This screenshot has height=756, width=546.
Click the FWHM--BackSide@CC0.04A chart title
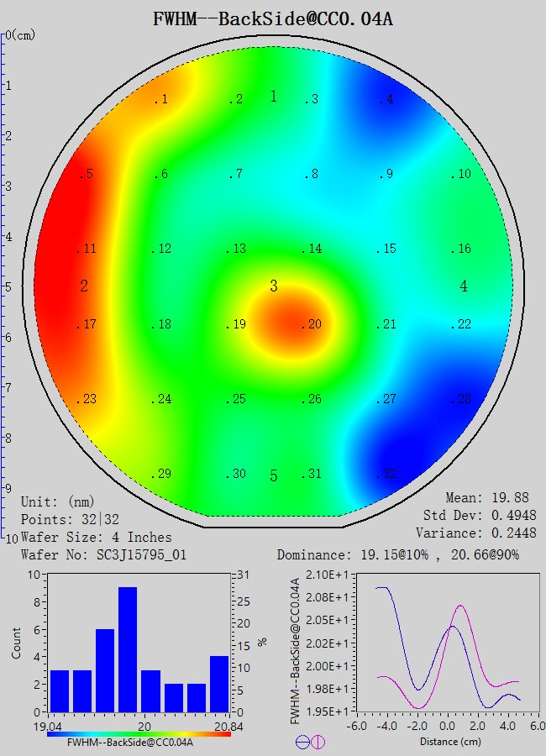(273, 18)
